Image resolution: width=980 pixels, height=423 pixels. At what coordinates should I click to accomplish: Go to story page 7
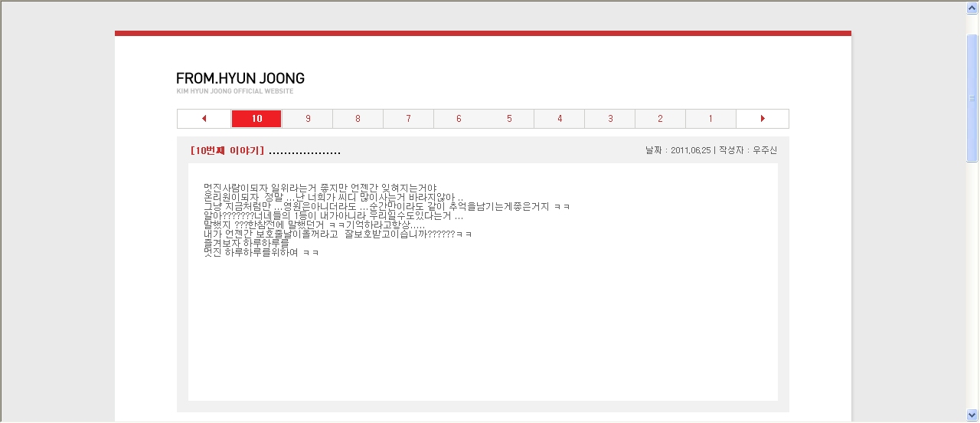[408, 119]
